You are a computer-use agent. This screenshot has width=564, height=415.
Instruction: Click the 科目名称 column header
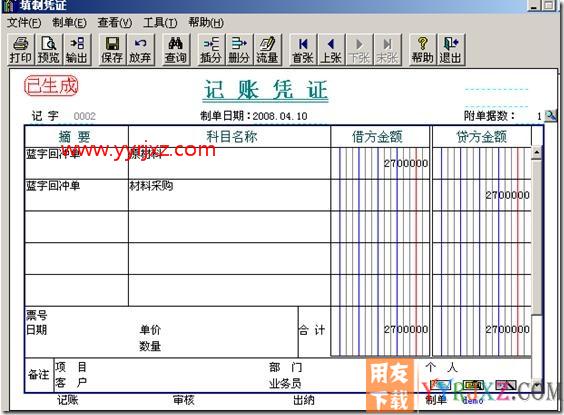coord(232,137)
